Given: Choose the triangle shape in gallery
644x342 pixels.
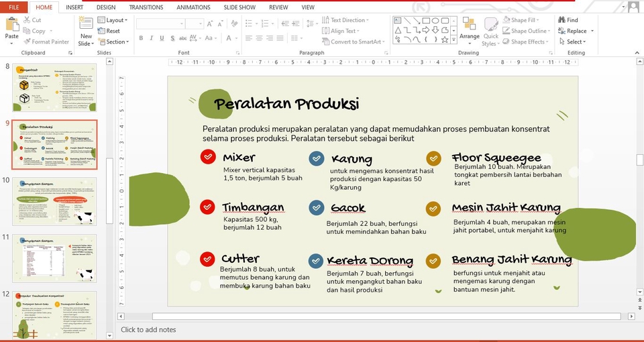Looking at the screenshot, I should coord(398,30).
